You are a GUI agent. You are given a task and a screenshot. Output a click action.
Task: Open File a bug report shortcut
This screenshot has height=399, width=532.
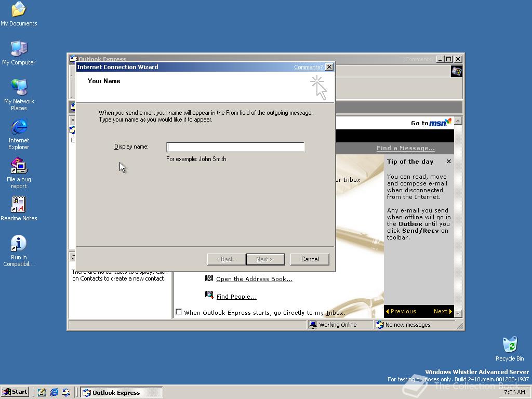[x=19, y=173]
